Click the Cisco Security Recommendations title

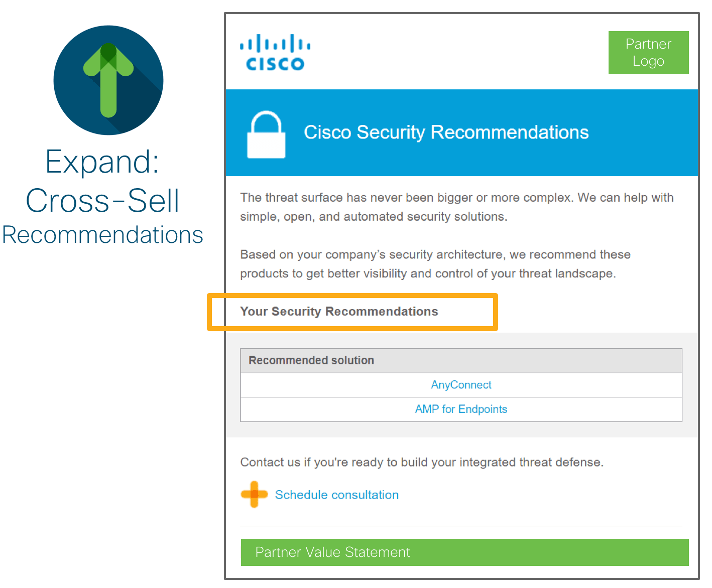pyautogui.click(x=446, y=132)
